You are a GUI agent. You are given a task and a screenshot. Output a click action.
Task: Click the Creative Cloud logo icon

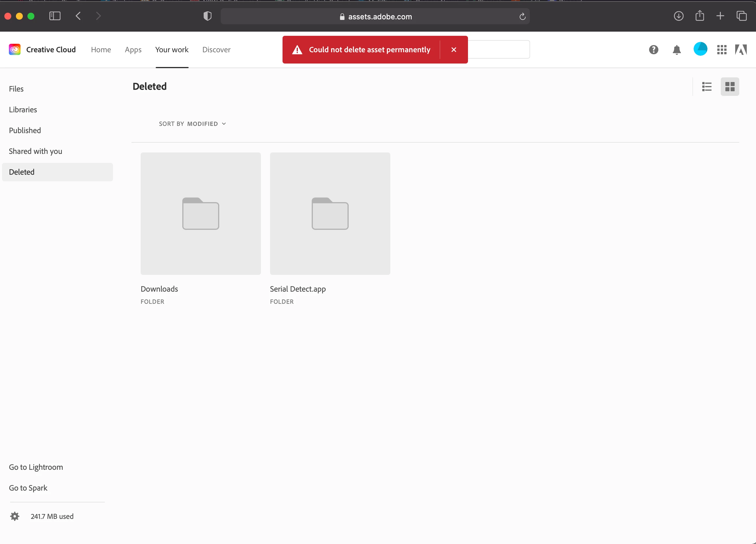coord(15,50)
